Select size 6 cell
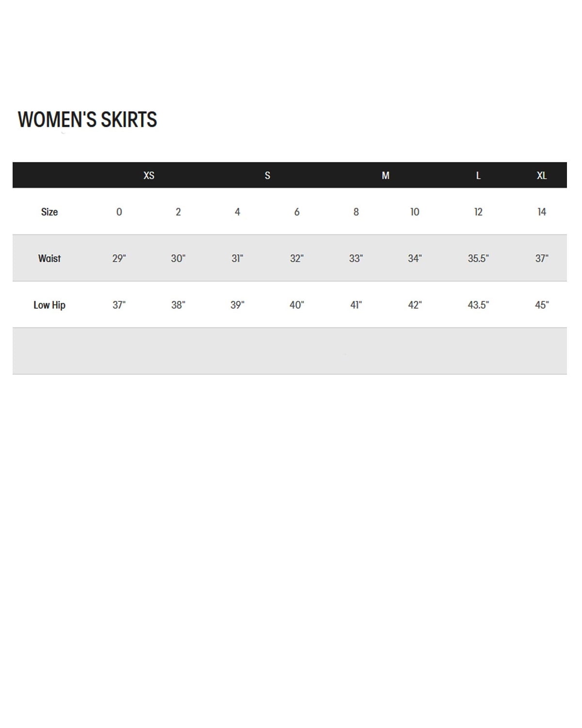582x728 pixels. tap(297, 212)
